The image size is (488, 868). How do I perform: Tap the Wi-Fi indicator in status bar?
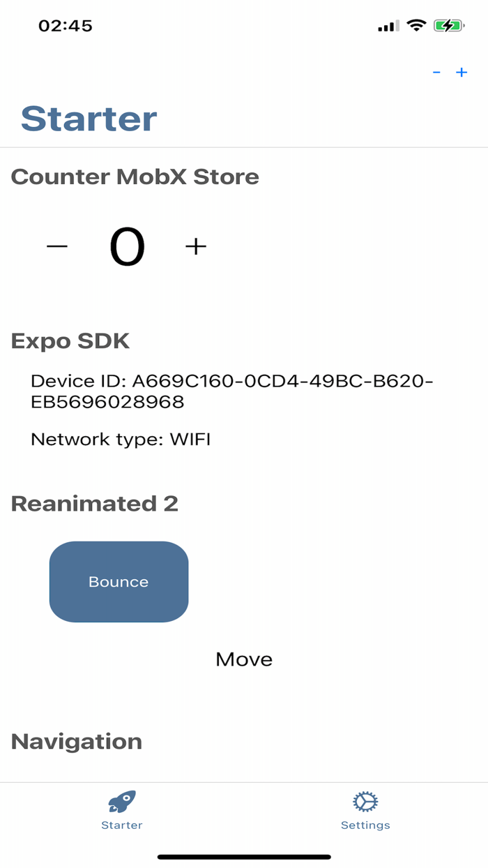(416, 24)
